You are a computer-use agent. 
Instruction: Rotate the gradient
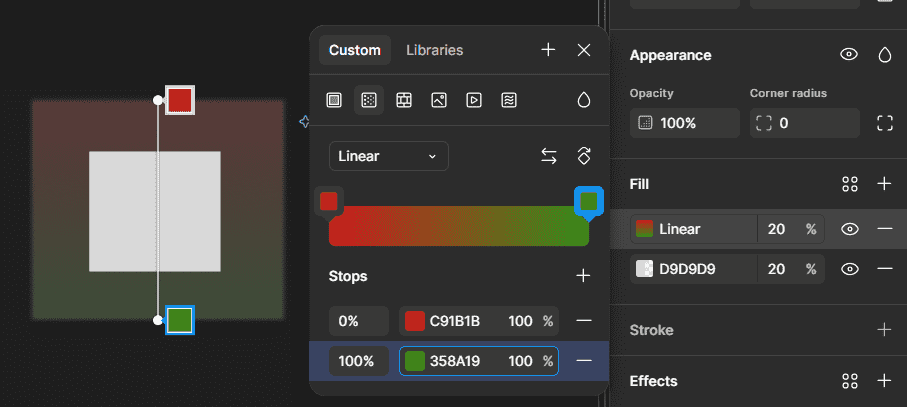584,156
